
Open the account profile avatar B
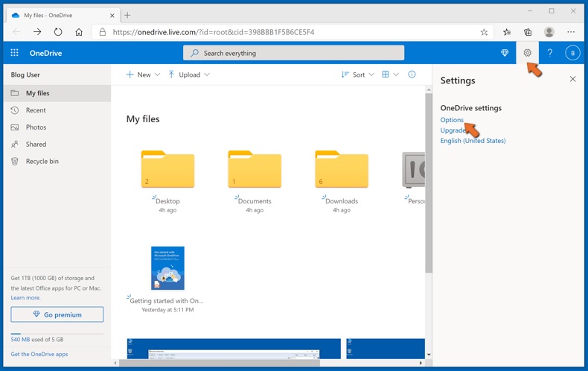pos(572,53)
